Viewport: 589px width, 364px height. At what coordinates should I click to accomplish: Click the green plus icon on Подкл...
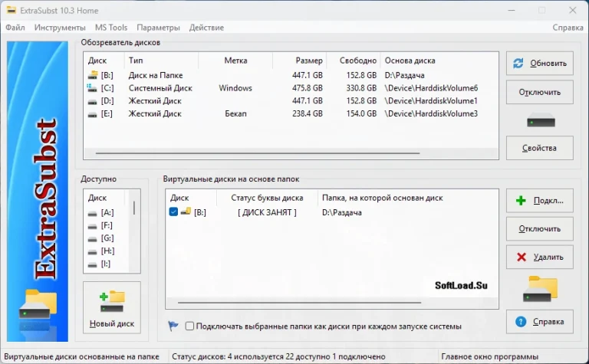[x=521, y=200]
